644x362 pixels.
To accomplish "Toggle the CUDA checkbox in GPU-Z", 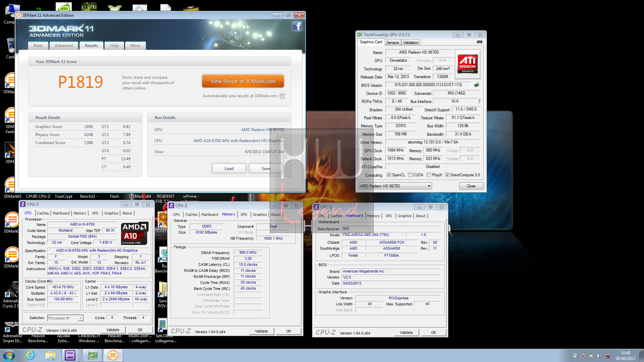I will pos(410,175).
